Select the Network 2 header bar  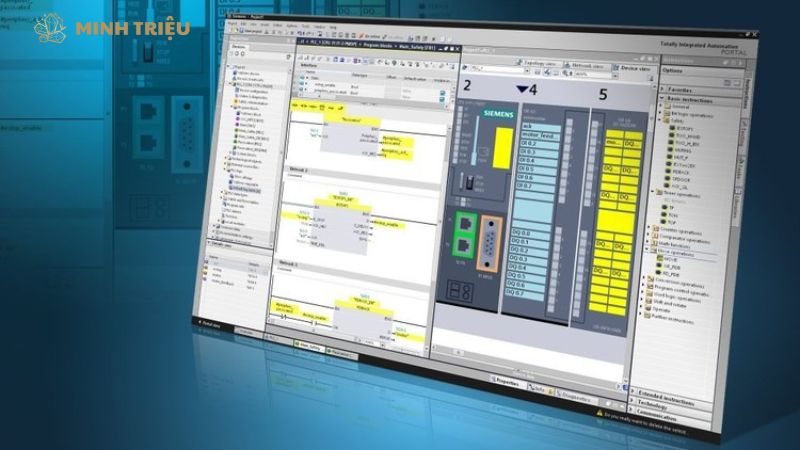tap(300, 172)
